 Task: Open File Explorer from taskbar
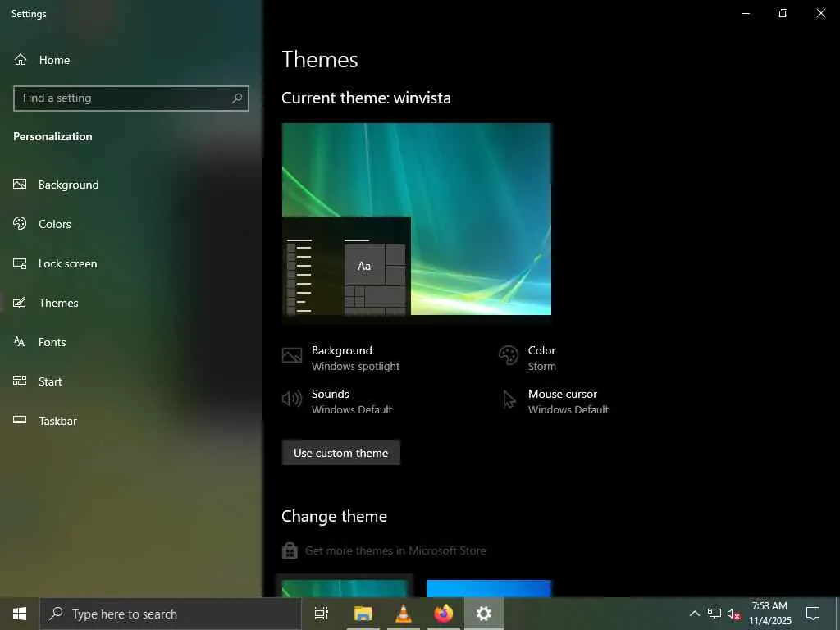tap(363, 614)
